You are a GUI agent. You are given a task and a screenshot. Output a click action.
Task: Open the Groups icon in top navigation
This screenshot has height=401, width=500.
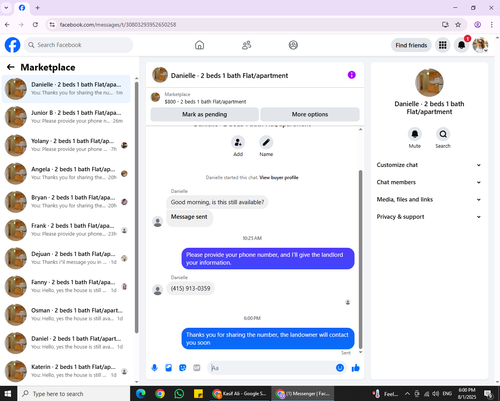pyautogui.click(x=293, y=45)
